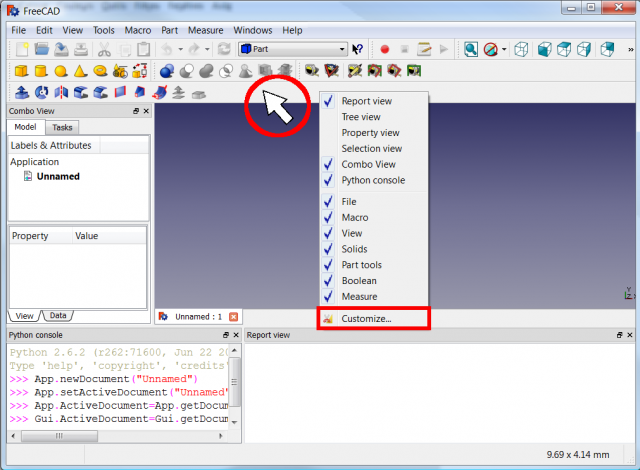
Task: Switch to axonometric wireframe cube view
Action: click(521, 49)
